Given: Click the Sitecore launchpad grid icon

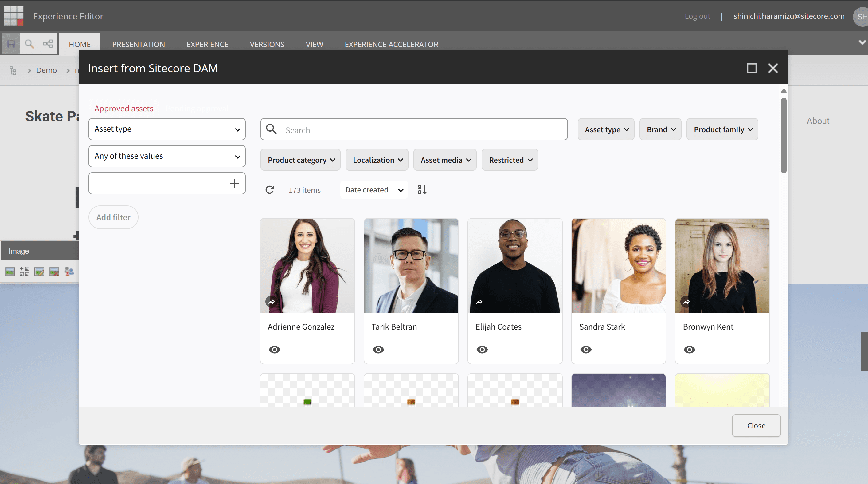Looking at the screenshot, I should click(x=14, y=15).
